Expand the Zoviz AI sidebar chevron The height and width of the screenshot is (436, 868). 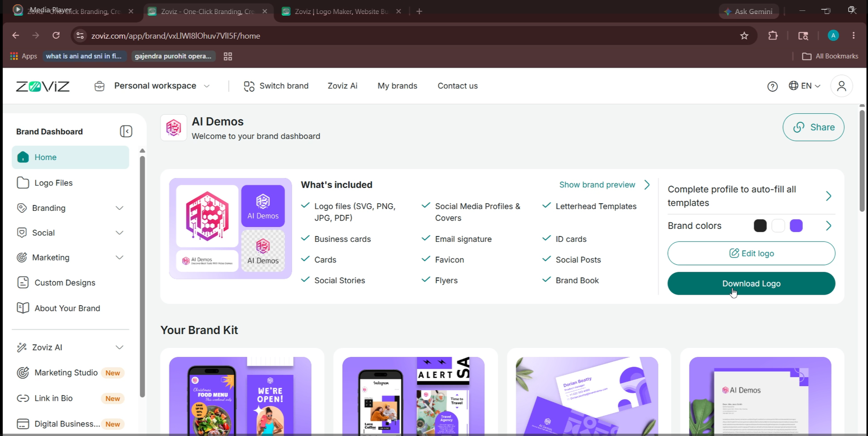[x=120, y=347]
